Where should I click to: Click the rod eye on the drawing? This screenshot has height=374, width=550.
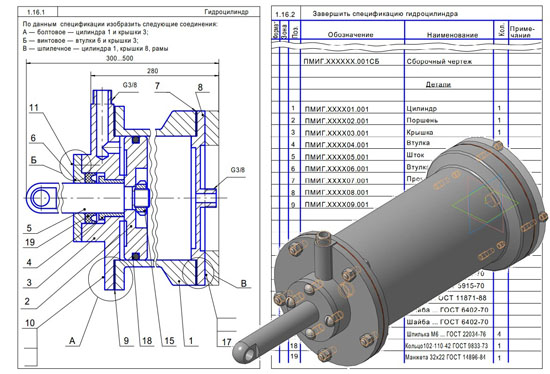(42, 198)
